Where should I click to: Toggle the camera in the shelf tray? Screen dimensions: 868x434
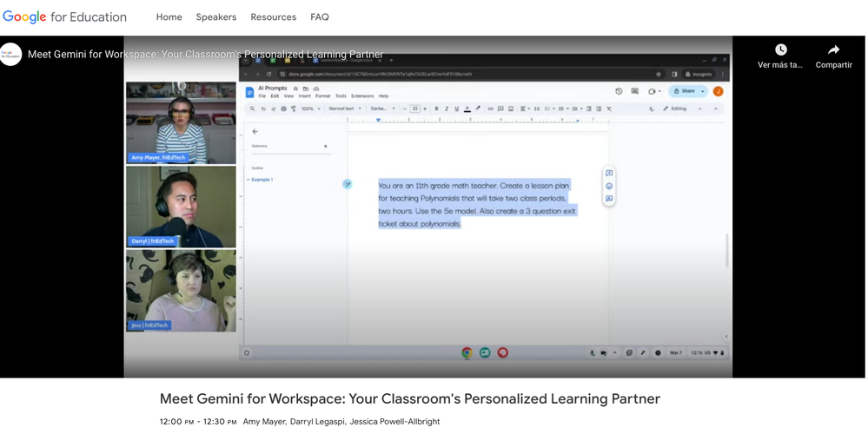click(603, 352)
